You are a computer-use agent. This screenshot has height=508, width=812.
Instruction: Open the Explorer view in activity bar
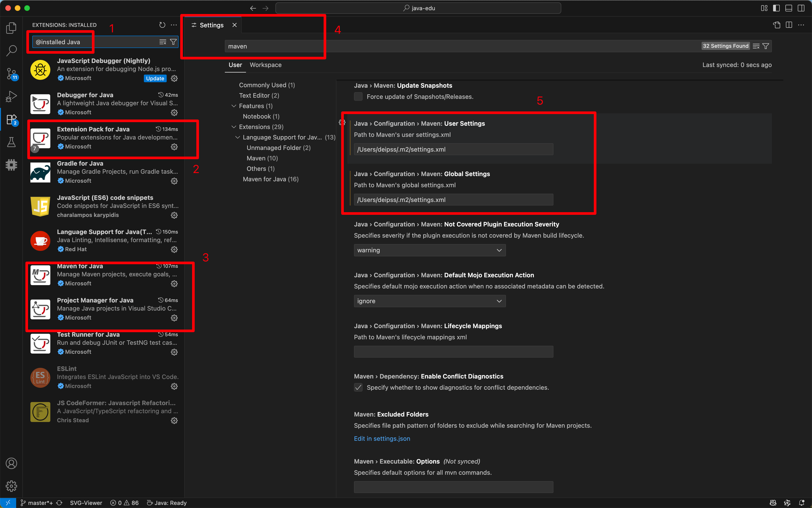coord(11,28)
